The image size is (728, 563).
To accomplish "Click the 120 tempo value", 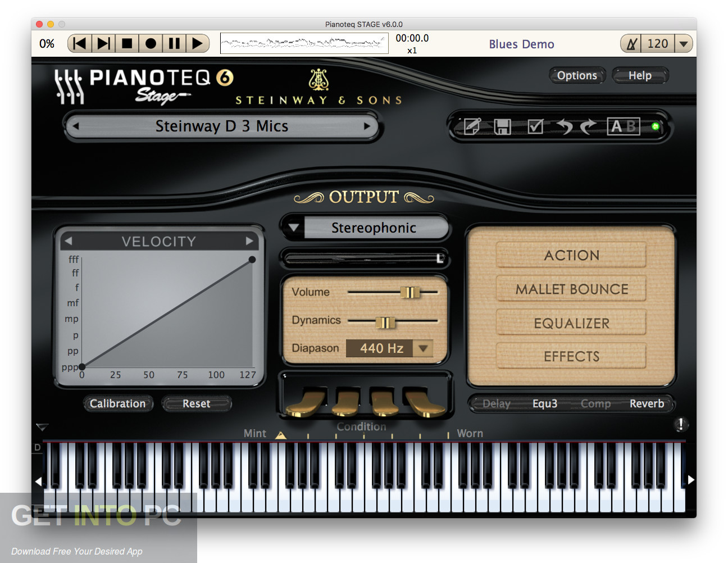I will [x=658, y=43].
